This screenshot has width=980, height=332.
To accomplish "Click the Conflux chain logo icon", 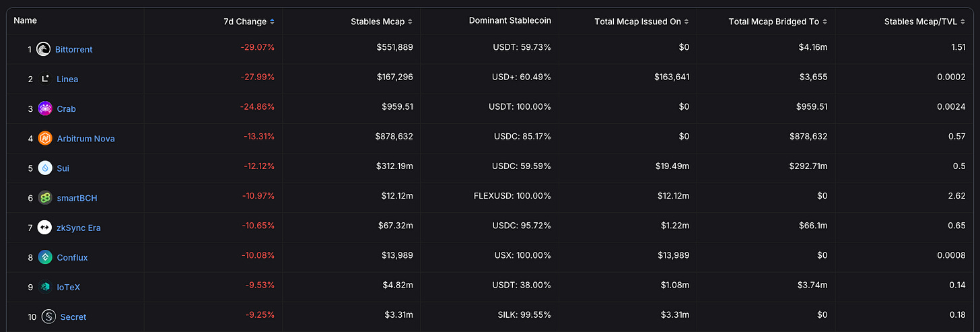I will 45,257.
